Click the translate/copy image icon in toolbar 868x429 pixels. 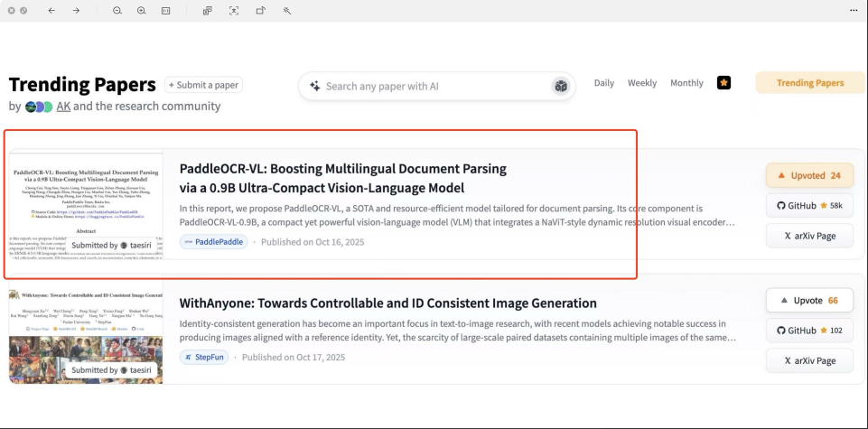tap(207, 11)
